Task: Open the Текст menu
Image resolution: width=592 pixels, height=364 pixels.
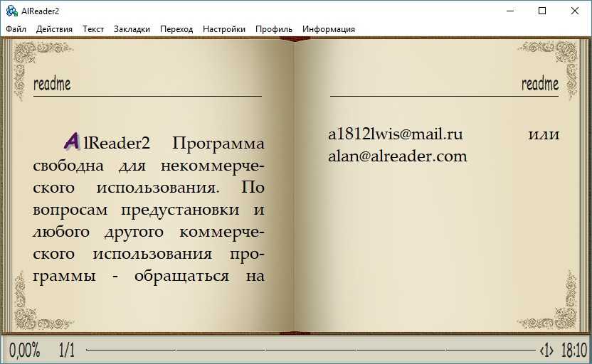Action: click(x=93, y=29)
